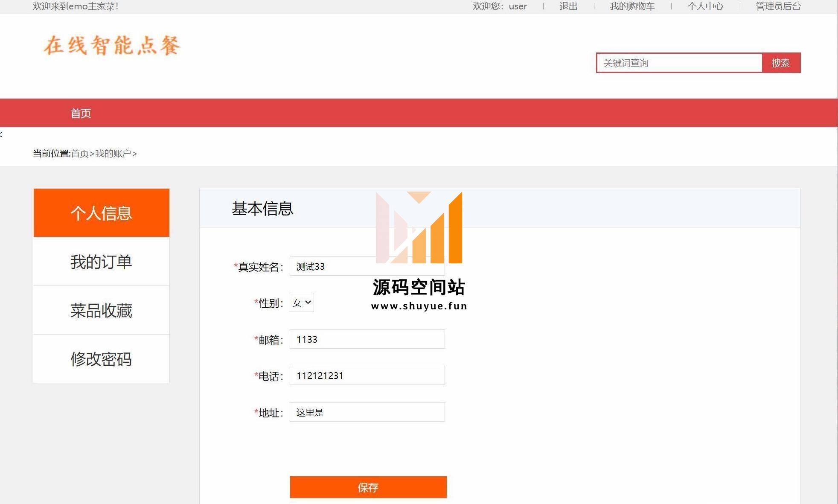
Task: Click the 在线智能点餐 site logo
Action: 112,45
